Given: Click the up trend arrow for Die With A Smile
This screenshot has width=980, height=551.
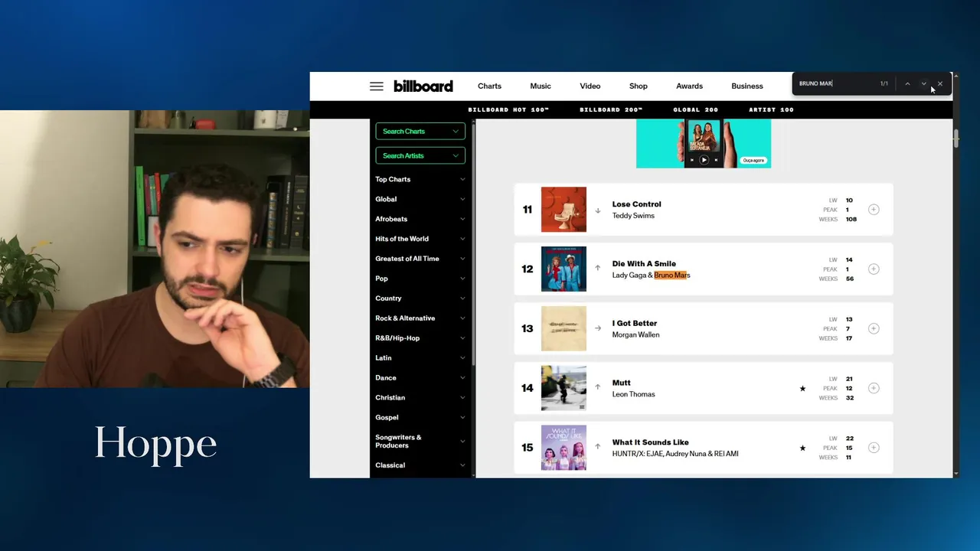Looking at the screenshot, I should pos(598,269).
